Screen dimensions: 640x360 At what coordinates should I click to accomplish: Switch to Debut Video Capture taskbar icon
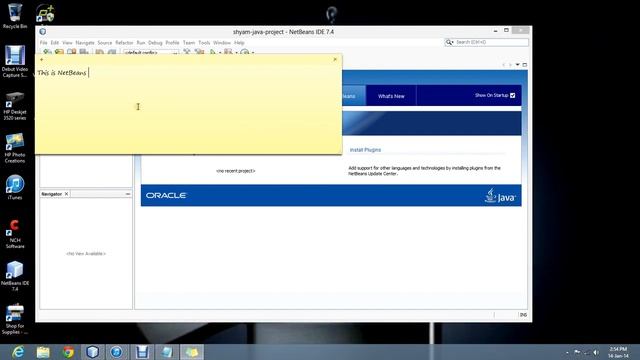142,352
